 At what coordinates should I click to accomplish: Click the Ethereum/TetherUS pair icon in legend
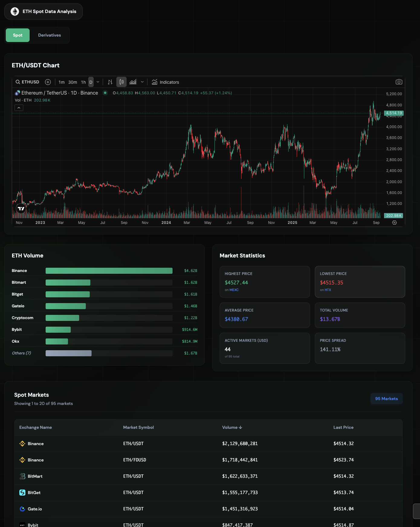point(18,93)
